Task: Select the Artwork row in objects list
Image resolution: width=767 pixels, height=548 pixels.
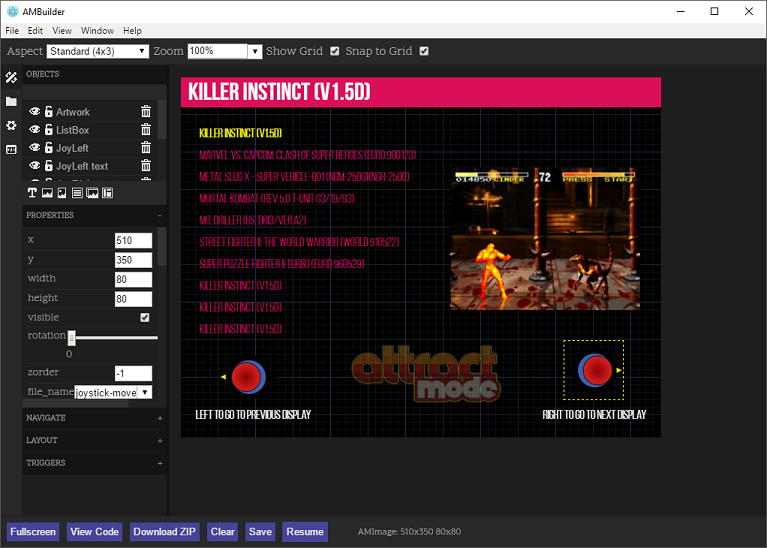Action: [90, 112]
